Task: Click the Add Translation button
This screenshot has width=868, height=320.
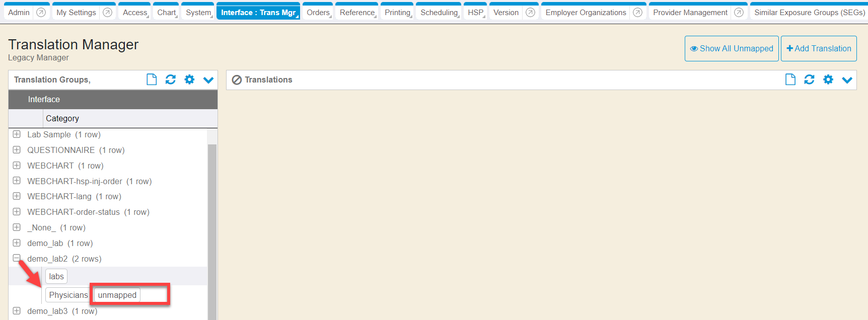Action: (819, 48)
